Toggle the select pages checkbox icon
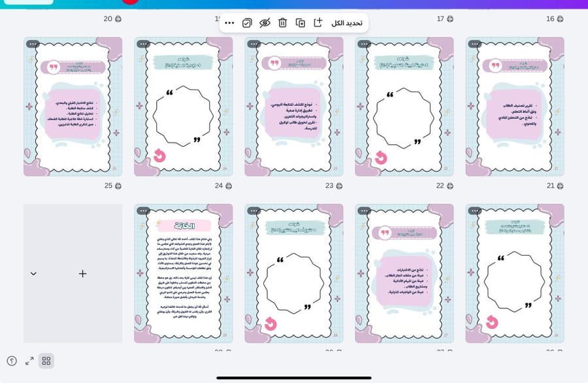Screen dimensions: 588x383 pos(247,23)
